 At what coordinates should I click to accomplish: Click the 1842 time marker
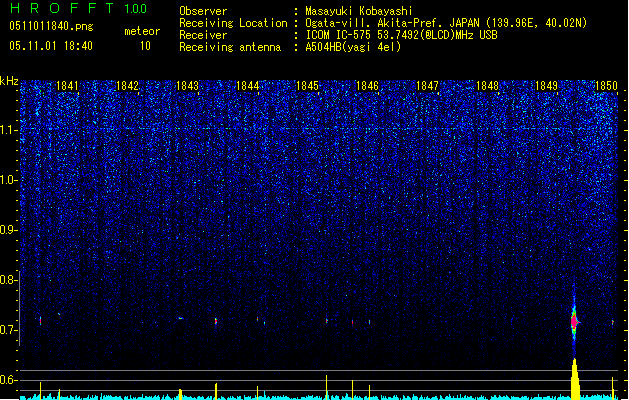click(x=127, y=86)
